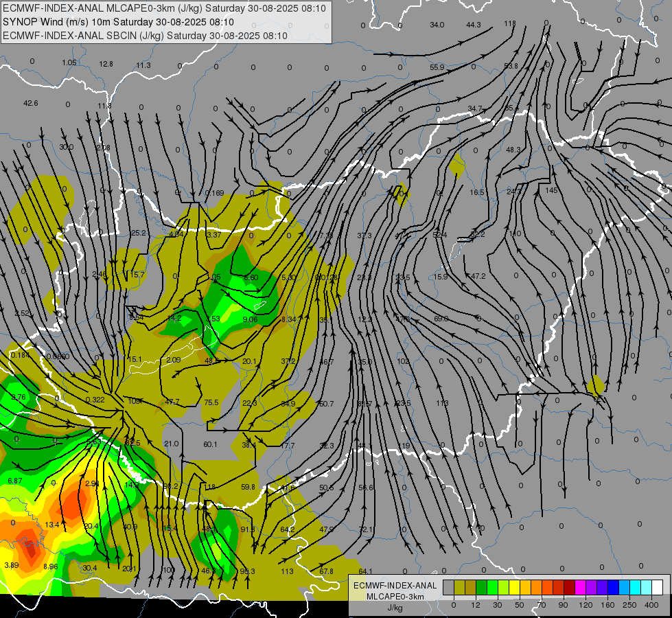The height and width of the screenshot is (618, 672).
Task: Click the data value 6.87
Action: pyautogui.click(x=15, y=481)
